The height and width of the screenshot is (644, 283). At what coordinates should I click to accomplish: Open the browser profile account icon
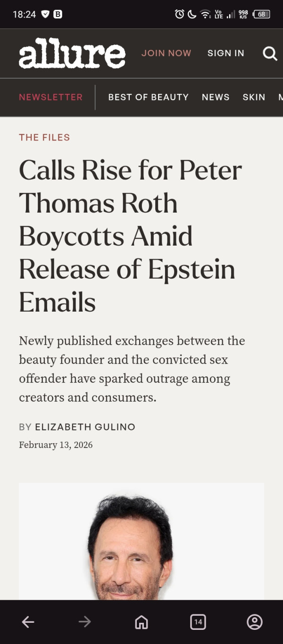255,622
